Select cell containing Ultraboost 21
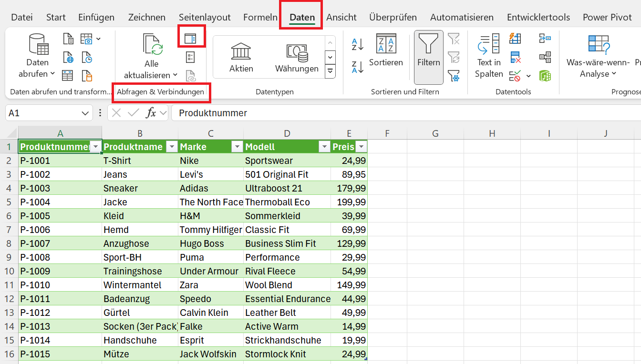The image size is (641, 364). pos(287,188)
